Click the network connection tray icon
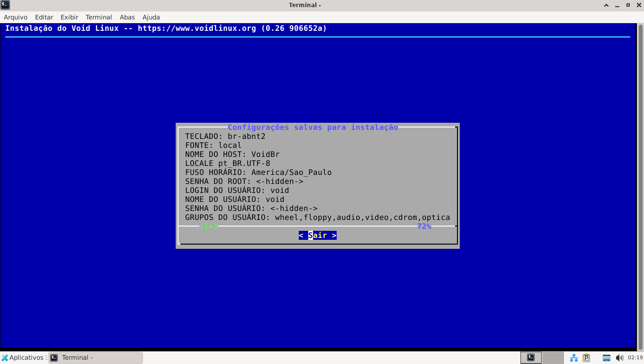 [574, 358]
